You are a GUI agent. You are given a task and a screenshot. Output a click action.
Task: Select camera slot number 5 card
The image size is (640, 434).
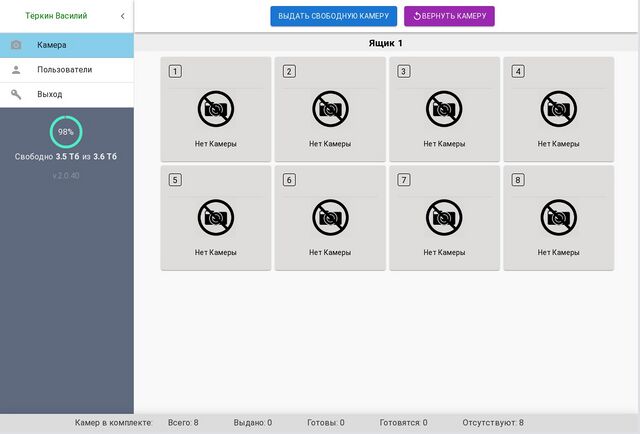coord(215,217)
